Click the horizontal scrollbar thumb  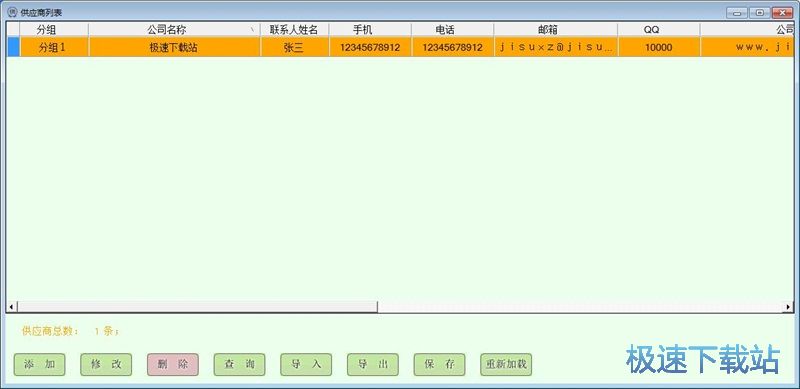click(x=197, y=307)
